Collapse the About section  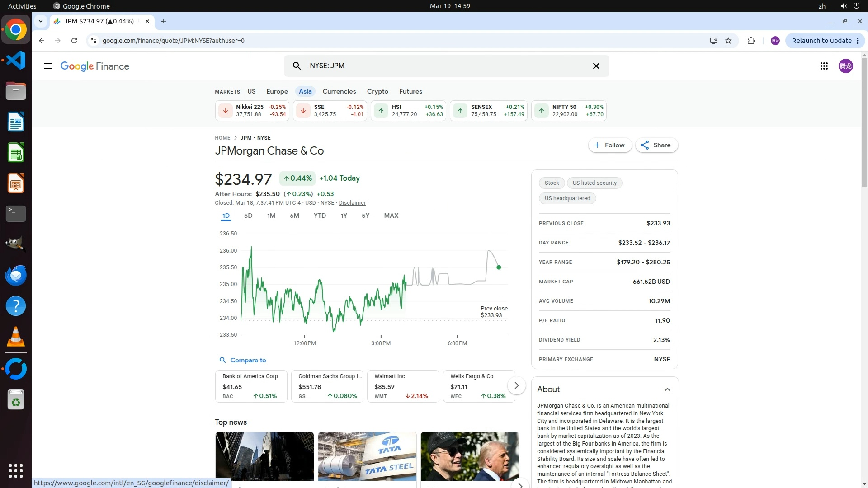(x=667, y=389)
